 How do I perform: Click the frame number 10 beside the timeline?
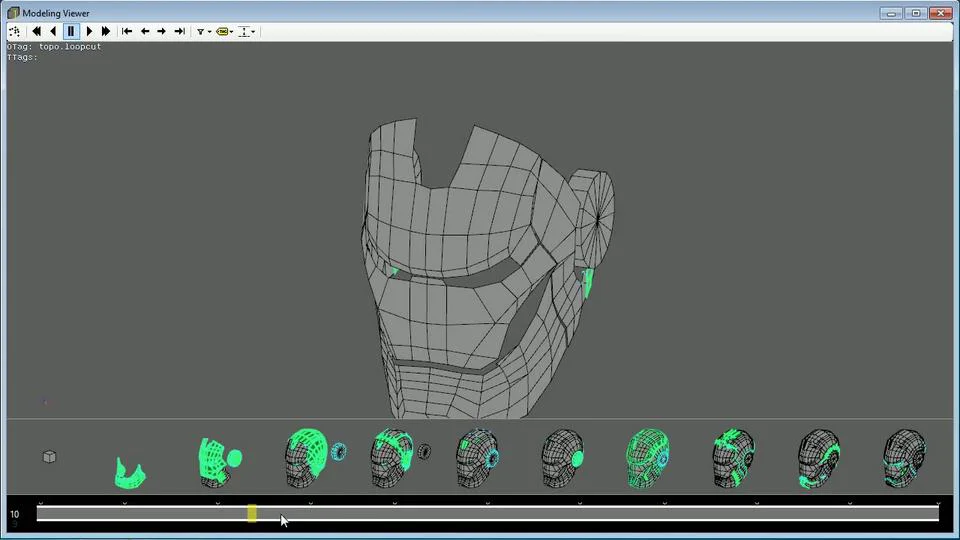[14, 514]
